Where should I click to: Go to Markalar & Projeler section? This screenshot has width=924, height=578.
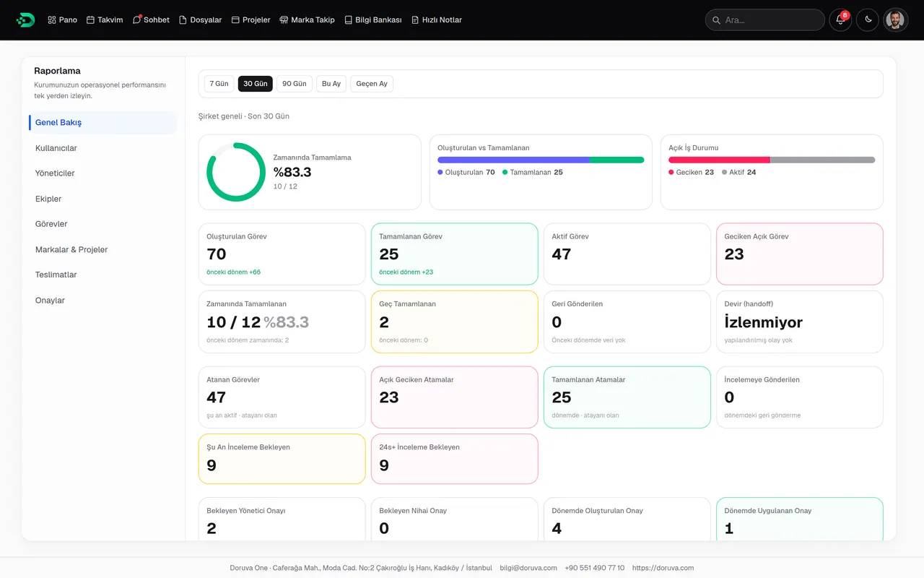coord(103,249)
